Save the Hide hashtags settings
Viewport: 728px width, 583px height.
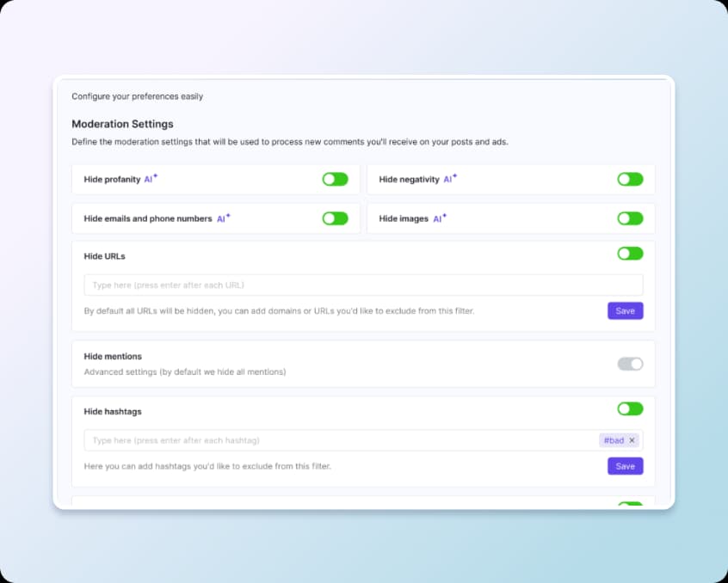click(x=625, y=466)
